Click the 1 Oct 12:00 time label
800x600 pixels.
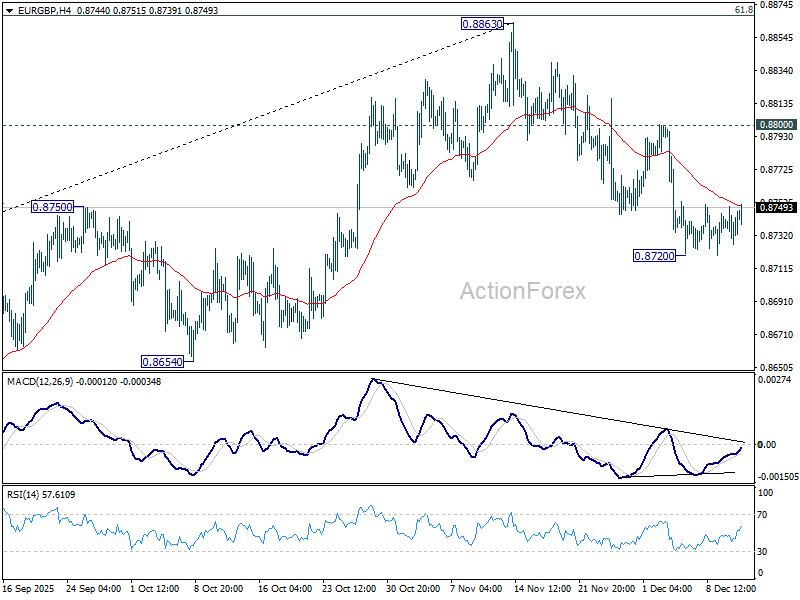click(x=155, y=588)
